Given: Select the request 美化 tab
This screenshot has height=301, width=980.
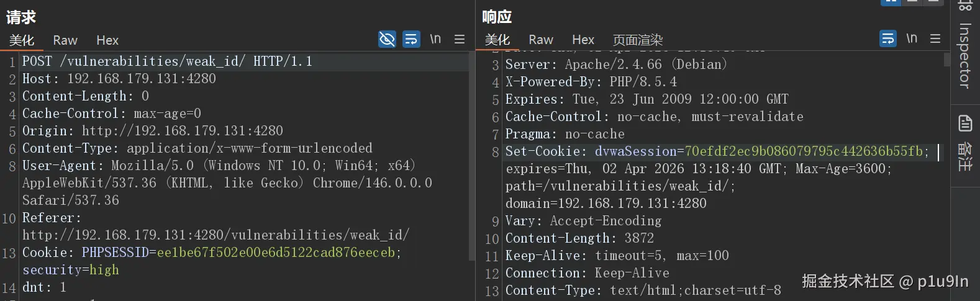Looking at the screenshot, I should (x=22, y=40).
